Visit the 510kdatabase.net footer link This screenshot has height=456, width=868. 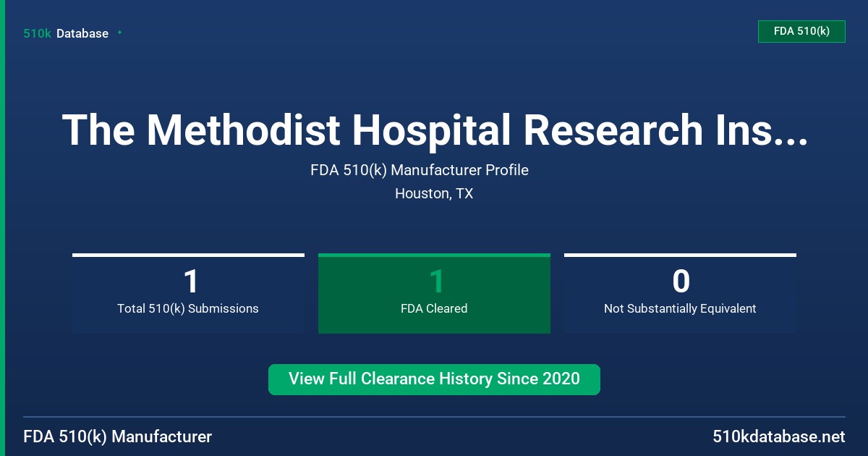[x=779, y=436]
